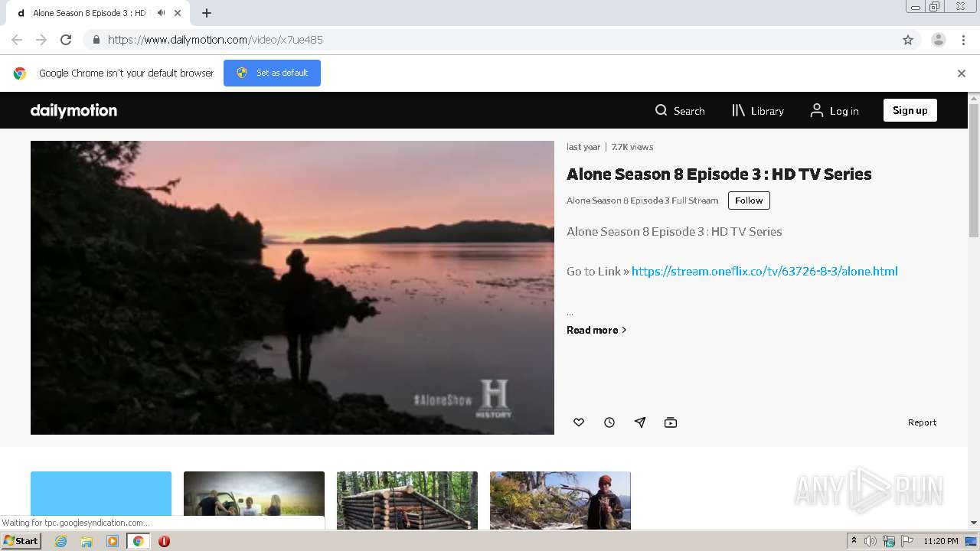Report this video
The image size is (980, 551).
[922, 422]
